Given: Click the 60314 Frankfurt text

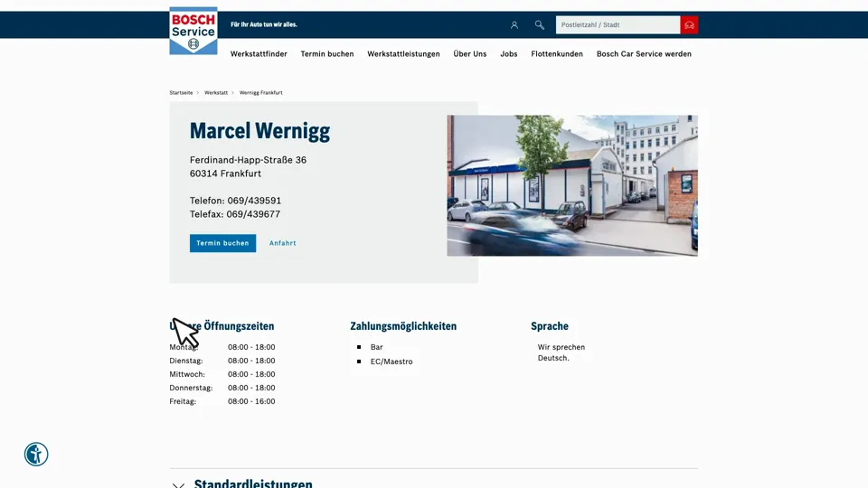Looking at the screenshot, I should [x=225, y=174].
